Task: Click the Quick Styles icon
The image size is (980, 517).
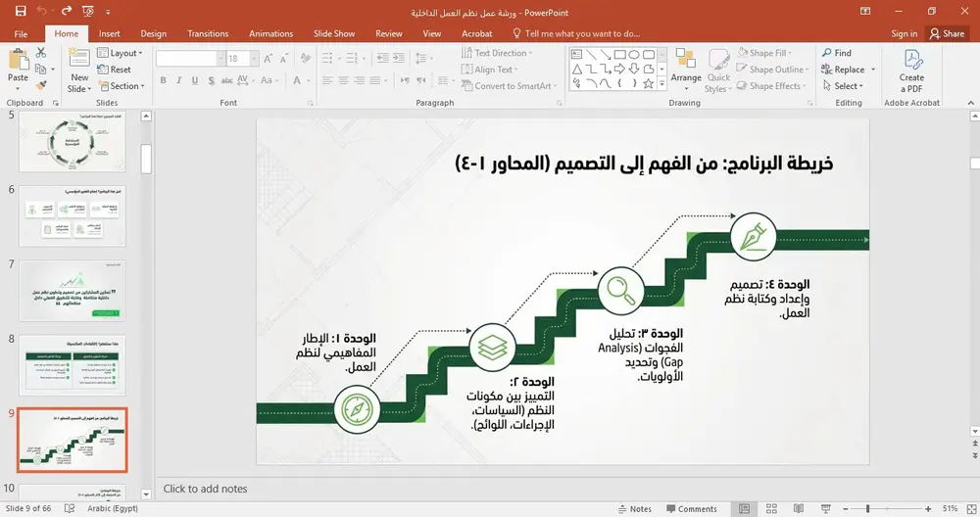Action: point(718,60)
